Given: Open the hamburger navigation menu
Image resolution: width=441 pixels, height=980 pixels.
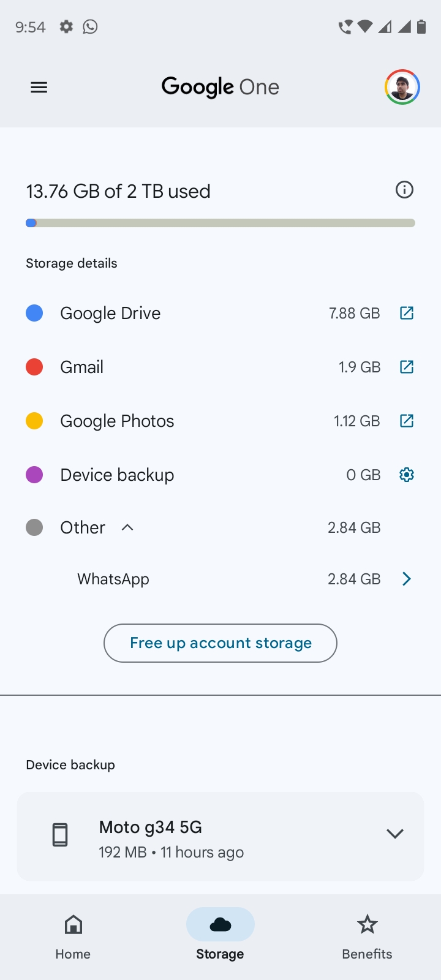Looking at the screenshot, I should pyautogui.click(x=39, y=88).
